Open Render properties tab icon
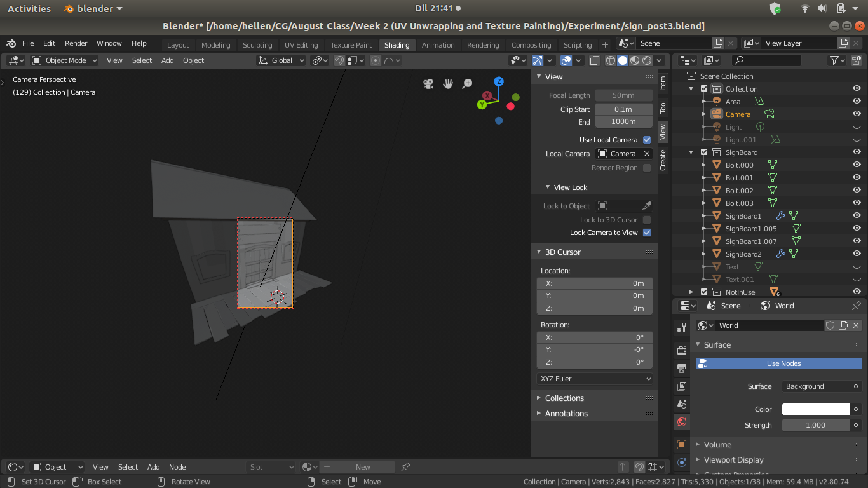This screenshot has height=488, width=868. click(682, 350)
